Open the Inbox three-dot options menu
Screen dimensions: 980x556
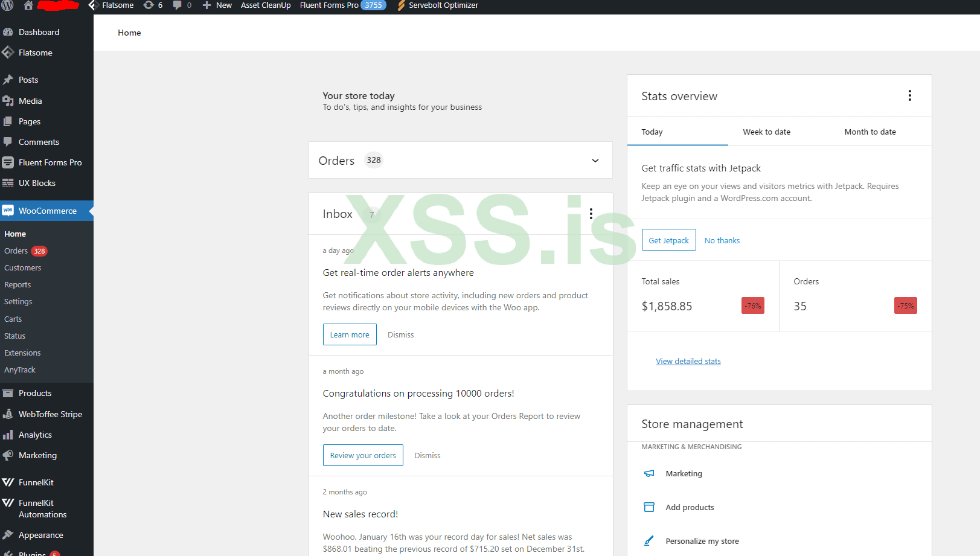(x=591, y=214)
